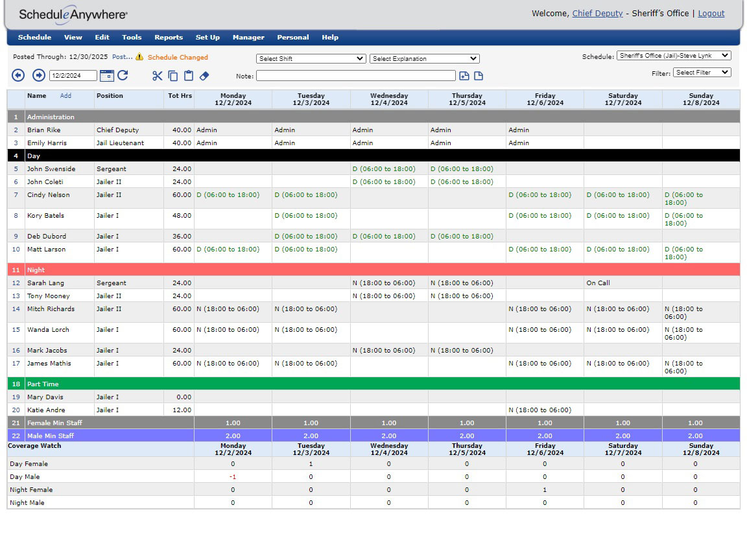The width and height of the screenshot is (747, 560).
Task: Open the Select Explanation dropdown
Action: coord(425,58)
